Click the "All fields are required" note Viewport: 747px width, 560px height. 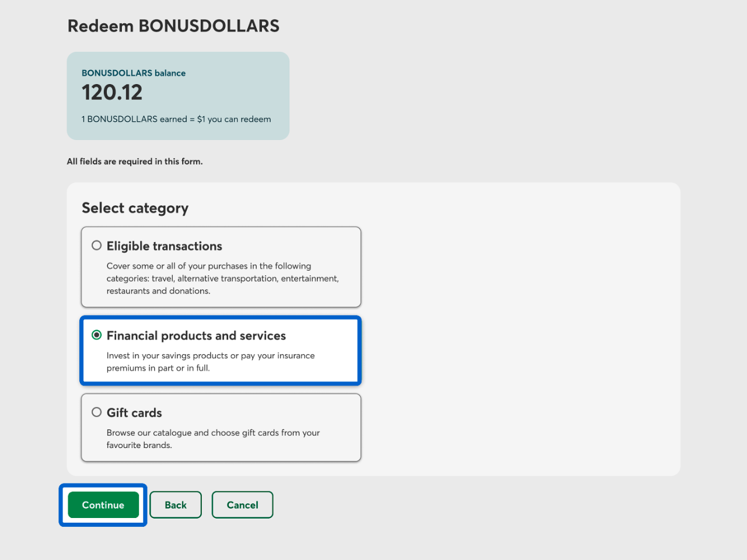pyautogui.click(x=135, y=162)
